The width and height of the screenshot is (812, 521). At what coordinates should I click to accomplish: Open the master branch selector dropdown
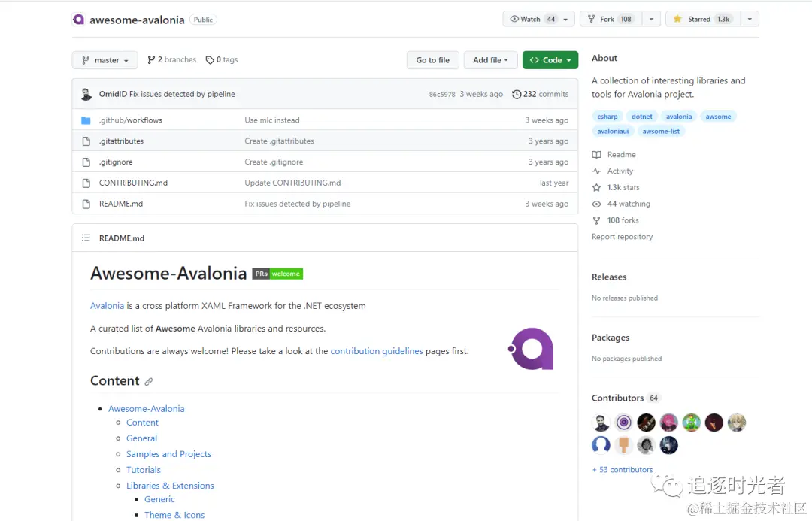[105, 60]
